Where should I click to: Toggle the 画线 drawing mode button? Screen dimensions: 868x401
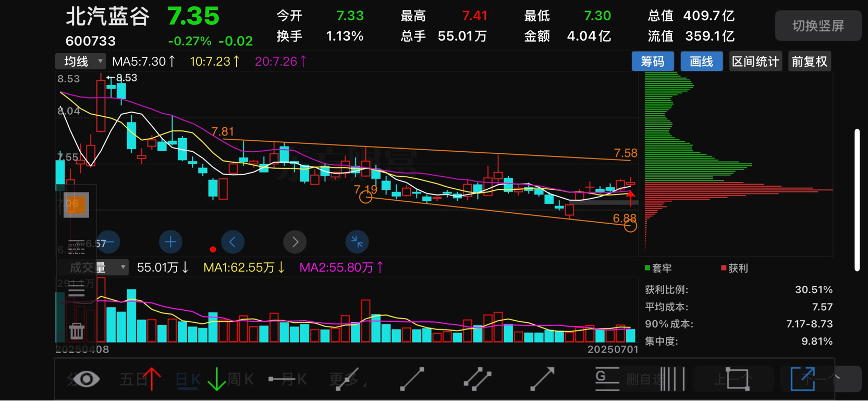tap(702, 62)
